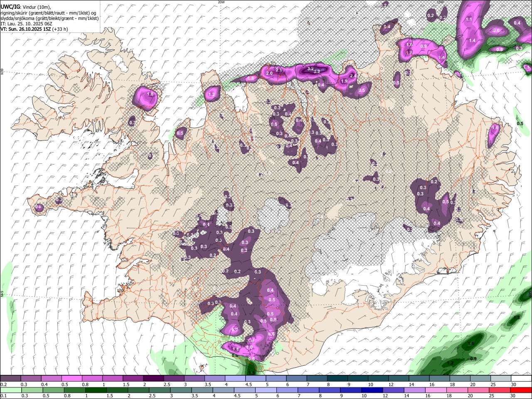Image resolution: width=532 pixels, height=399 pixels.
Task: Click the white swatch after 30 on the upper scale
Action: [521, 379]
